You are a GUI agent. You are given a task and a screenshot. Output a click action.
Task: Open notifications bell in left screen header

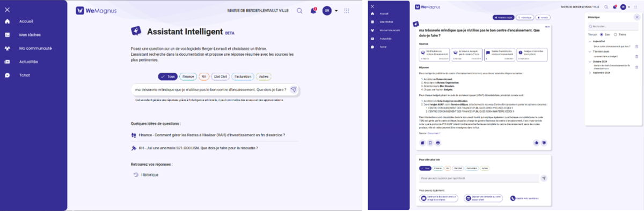point(313,10)
